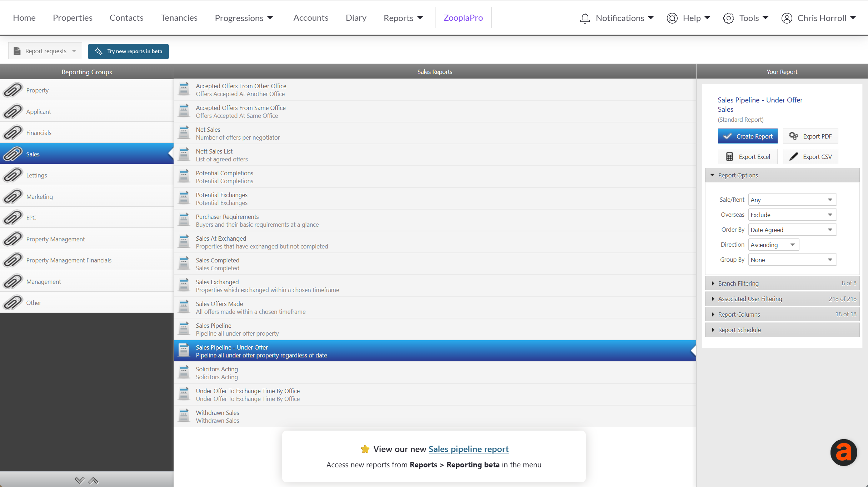Viewport: 868px width, 487px height.
Task: Go to the Accounts page
Action: pyautogui.click(x=310, y=17)
